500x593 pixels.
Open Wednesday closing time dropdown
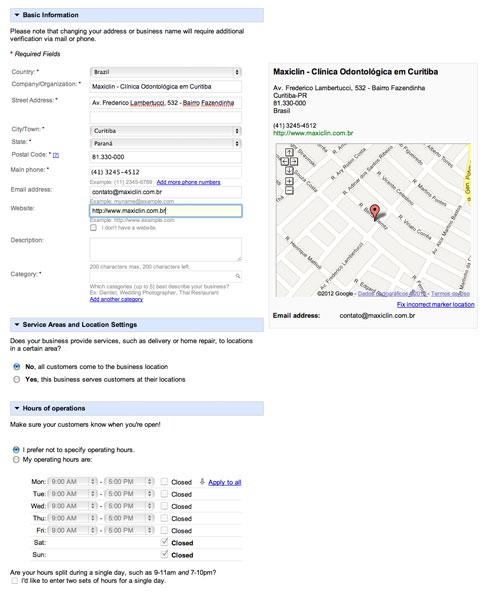[x=129, y=506]
